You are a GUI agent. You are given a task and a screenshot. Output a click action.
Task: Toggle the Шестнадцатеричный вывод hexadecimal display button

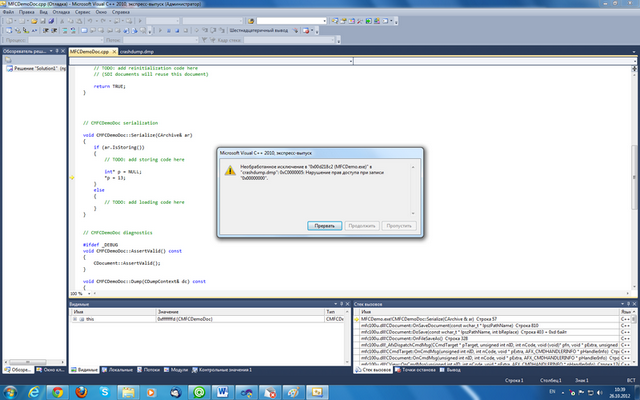[x=258, y=31]
